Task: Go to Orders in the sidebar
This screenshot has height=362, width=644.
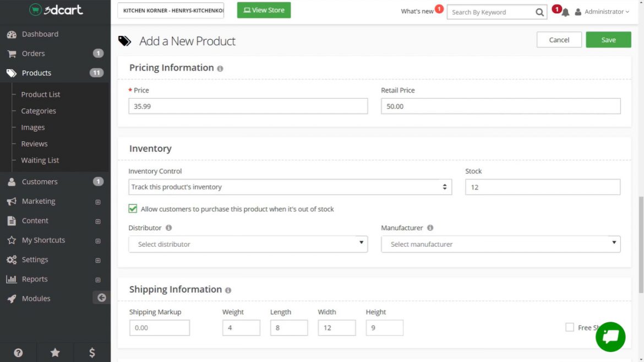Action: tap(33, 53)
